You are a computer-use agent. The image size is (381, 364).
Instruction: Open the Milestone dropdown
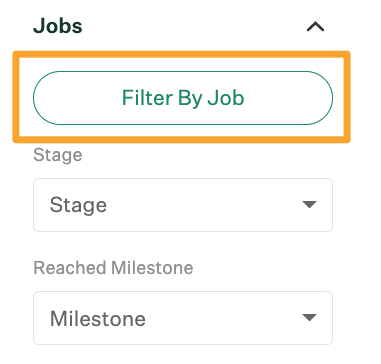[x=183, y=318]
